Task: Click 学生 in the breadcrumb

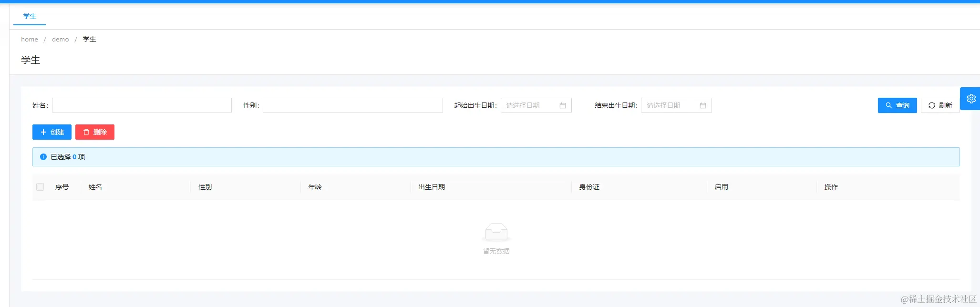Action: [90, 39]
